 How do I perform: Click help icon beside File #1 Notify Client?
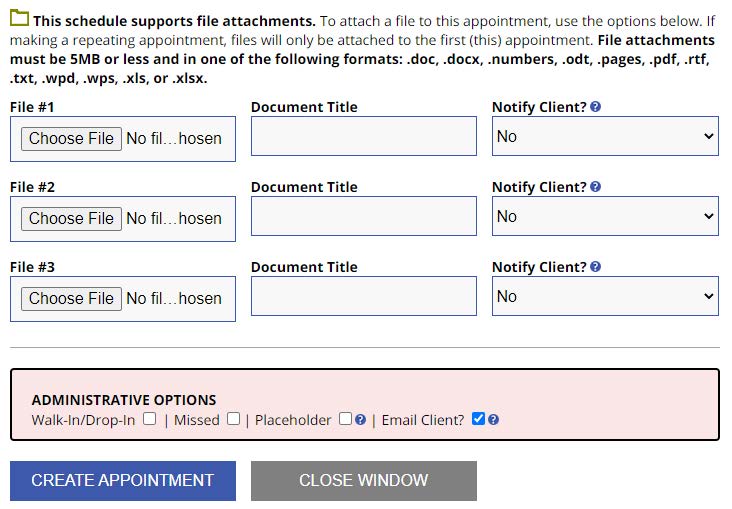[596, 107]
